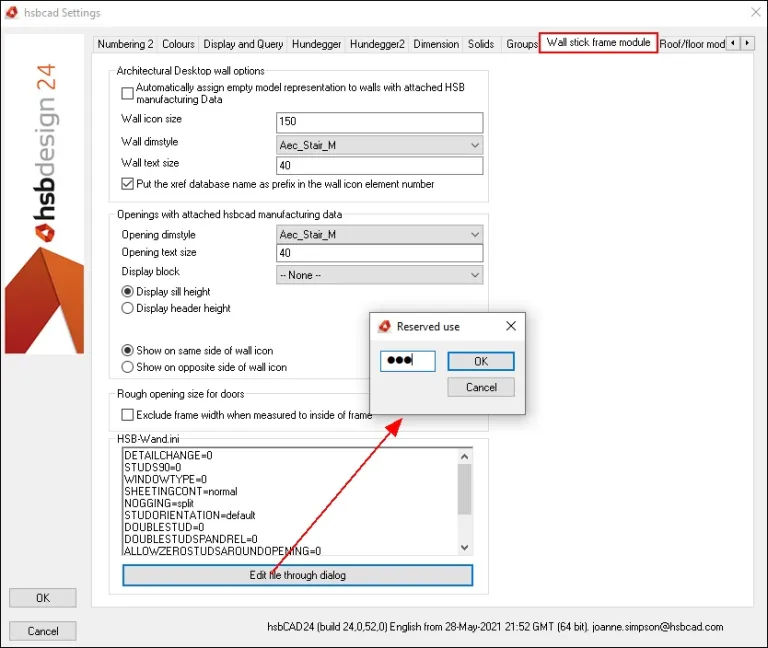Select STUDORIENTATION=default line
Image resolution: width=768 pixels, height=648 pixels.
coord(190,515)
